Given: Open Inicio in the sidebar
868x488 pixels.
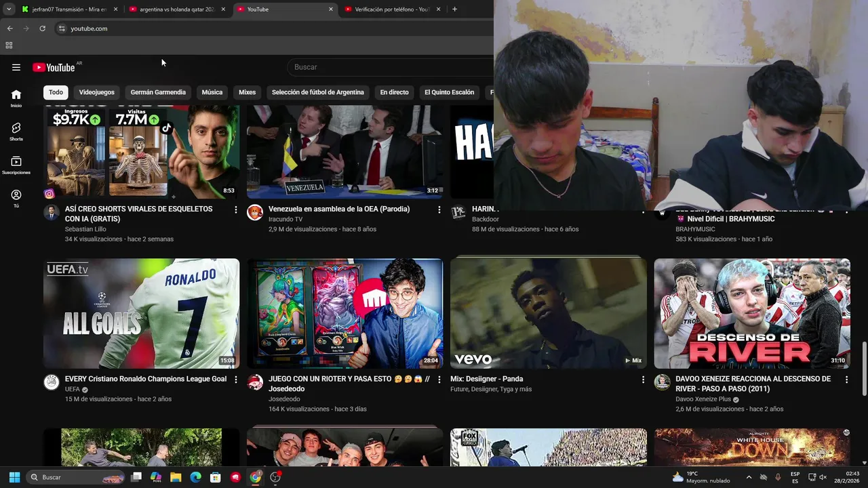Looking at the screenshot, I should pos(16,98).
